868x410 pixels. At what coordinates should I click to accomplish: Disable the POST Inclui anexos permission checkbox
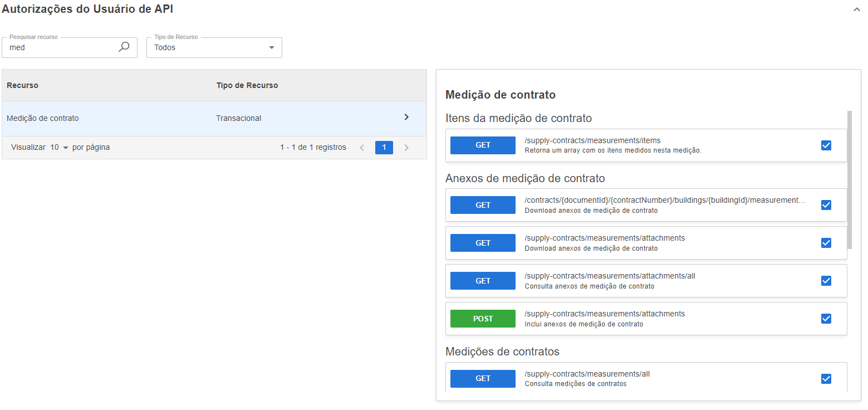point(826,318)
